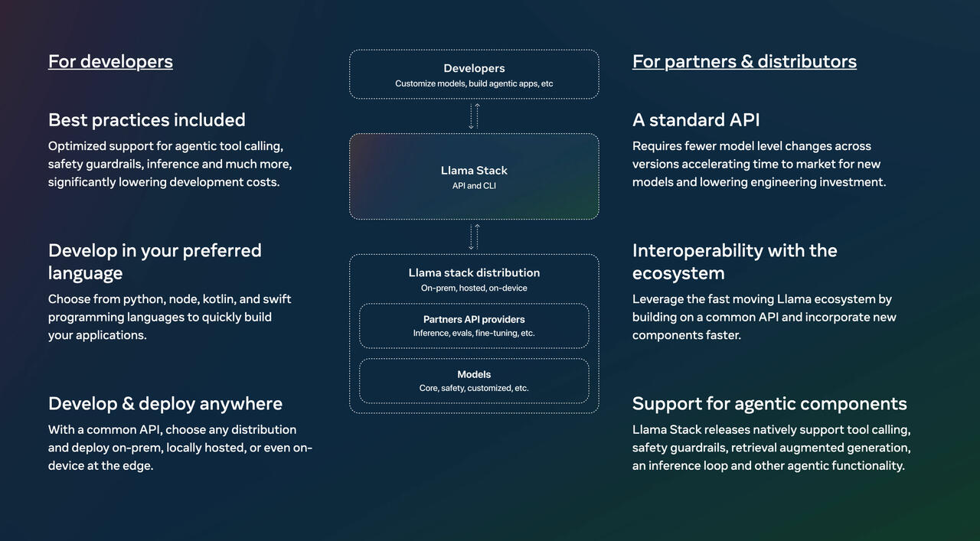Click 'Support for agentic components' heading
980x541 pixels.
[x=769, y=403]
